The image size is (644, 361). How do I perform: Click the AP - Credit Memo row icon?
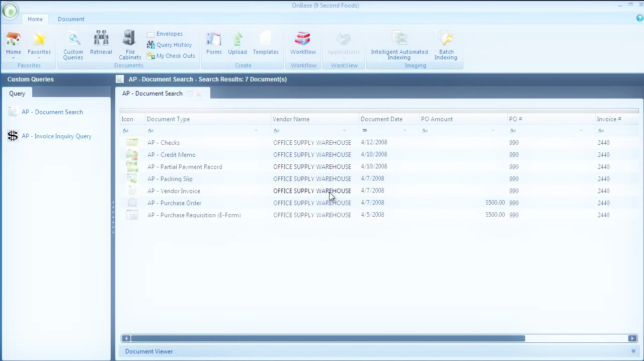(132, 155)
